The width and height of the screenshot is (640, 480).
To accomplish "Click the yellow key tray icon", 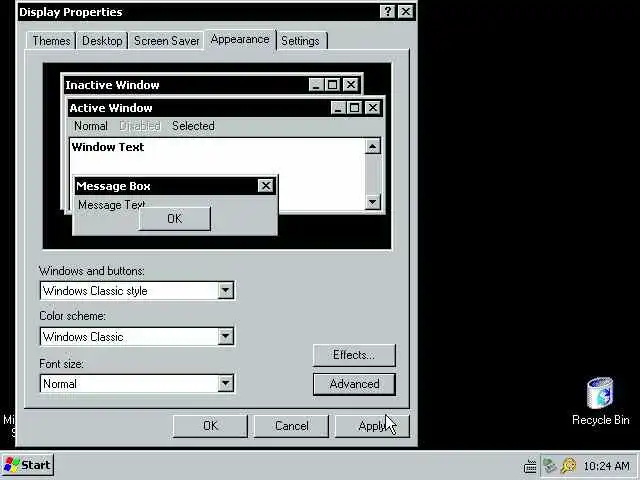I will (569, 465).
